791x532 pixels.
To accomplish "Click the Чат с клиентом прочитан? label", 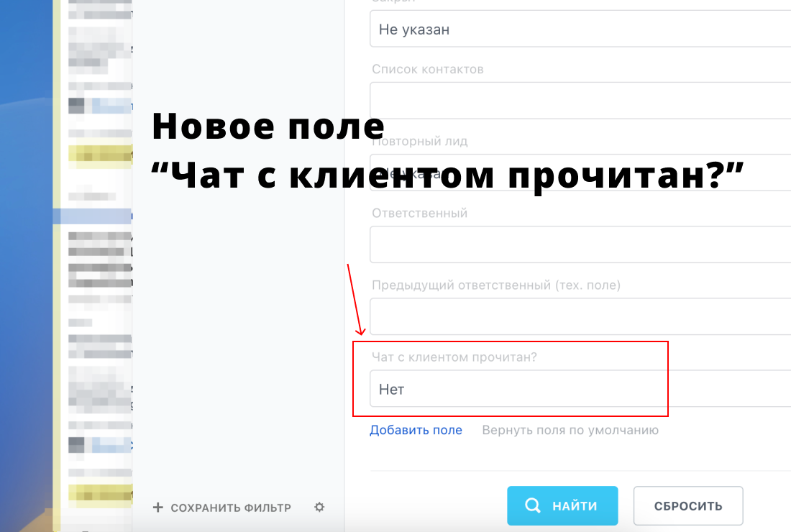I will pyautogui.click(x=454, y=357).
